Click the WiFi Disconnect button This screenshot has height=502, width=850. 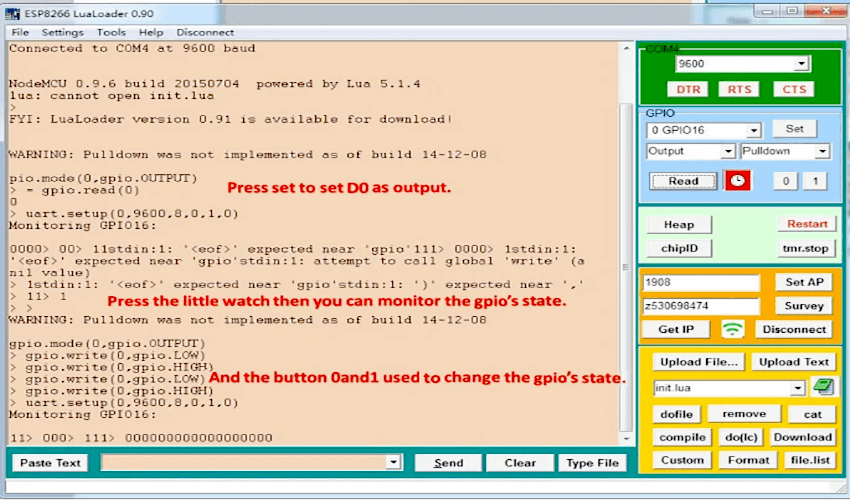click(794, 330)
